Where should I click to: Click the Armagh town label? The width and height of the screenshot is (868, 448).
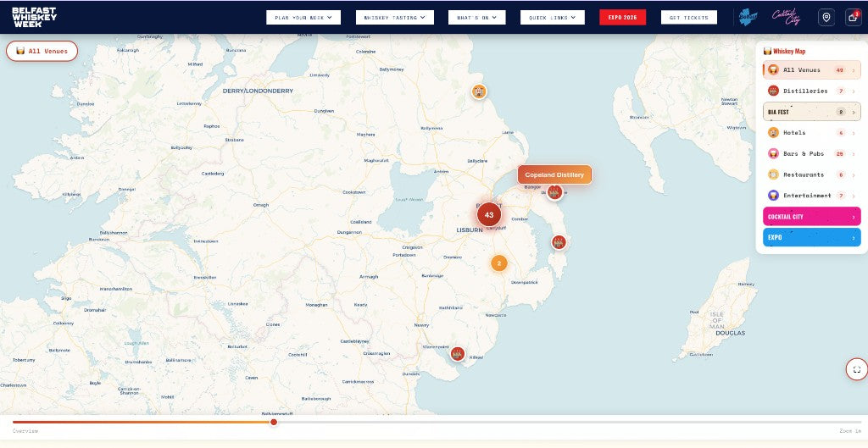pyautogui.click(x=369, y=277)
